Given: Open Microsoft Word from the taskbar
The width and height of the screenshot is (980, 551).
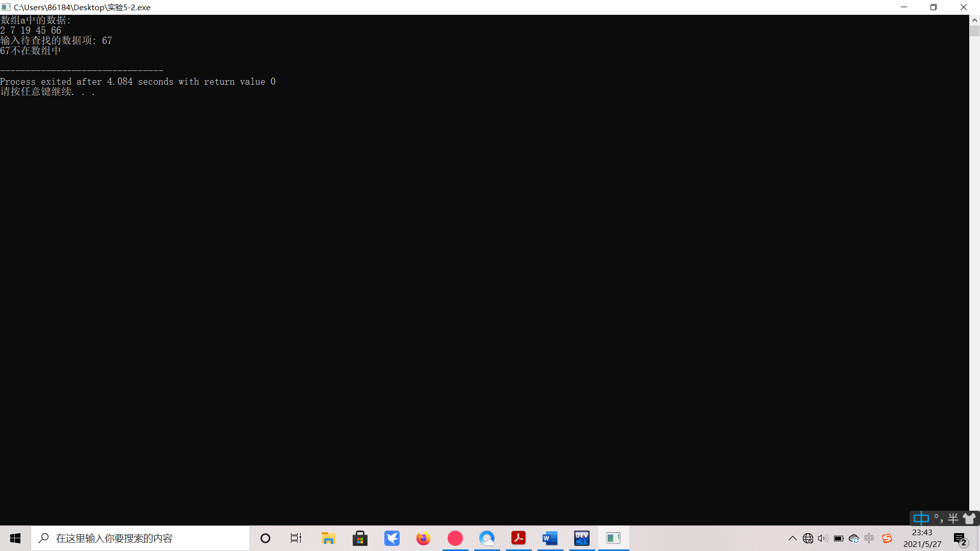Looking at the screenshot, I should 550,538.
